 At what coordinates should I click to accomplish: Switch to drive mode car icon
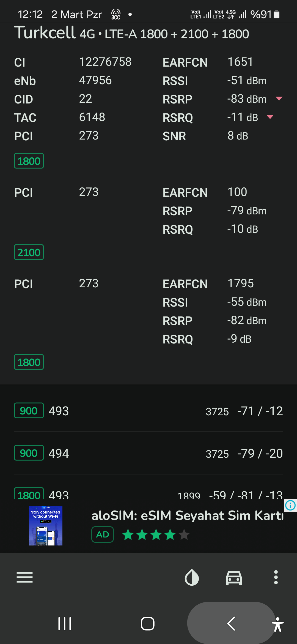[x=234, y=577]
